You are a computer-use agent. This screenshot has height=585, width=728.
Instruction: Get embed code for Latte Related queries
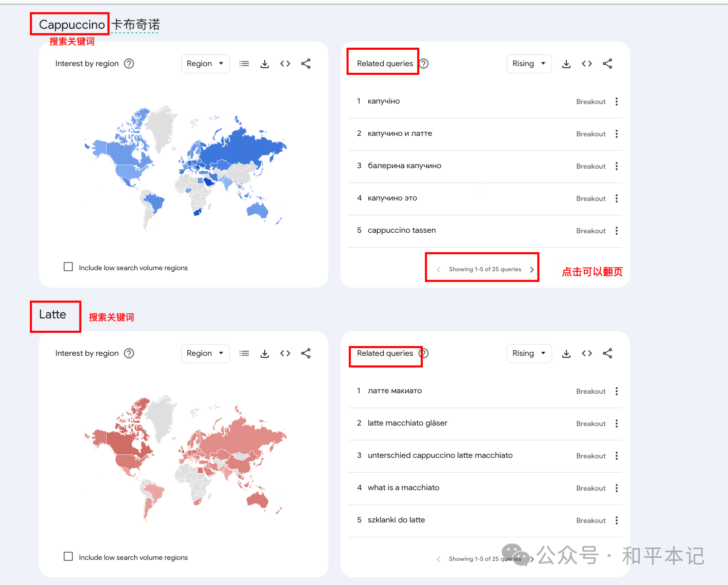coord(587,353)
